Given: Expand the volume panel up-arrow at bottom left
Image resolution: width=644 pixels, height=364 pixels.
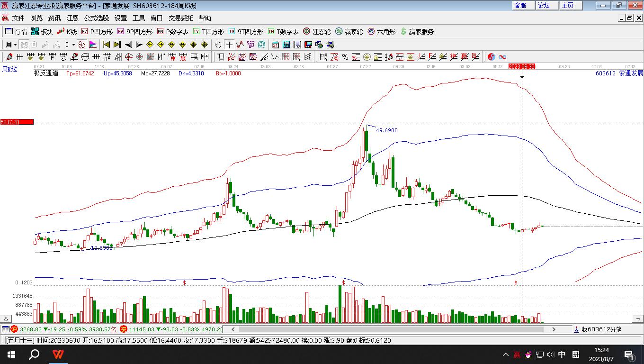Looking at the screenshot, I should (7, 319).
